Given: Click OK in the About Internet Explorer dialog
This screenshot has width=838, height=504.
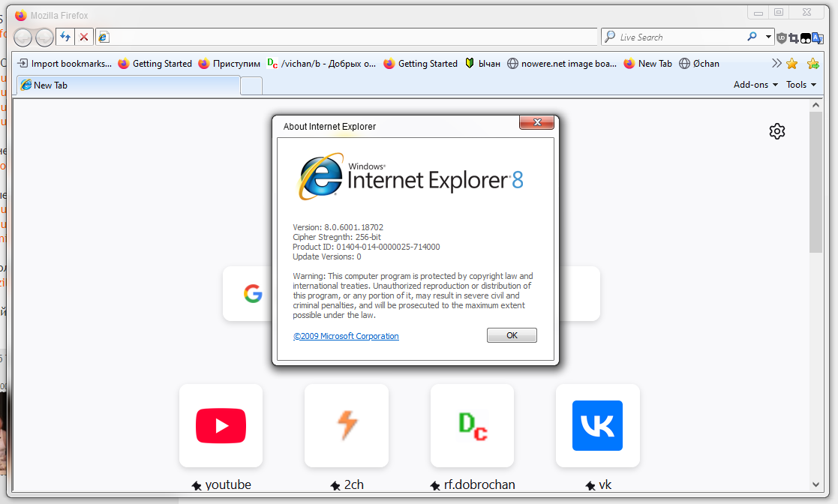Looking at the screenshot, I should click(x=512, y=335).
